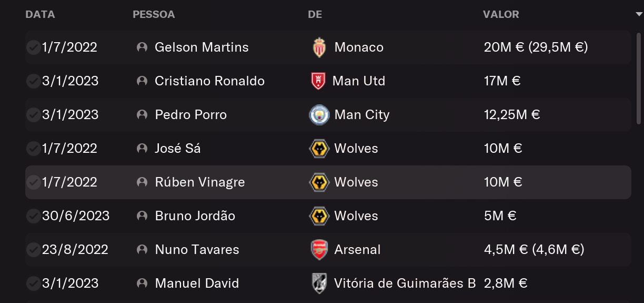Viewport: 644px width, 303px height.
Task: Click Wolves badge in Bruno Jordão row
Action: coord(319,216)
